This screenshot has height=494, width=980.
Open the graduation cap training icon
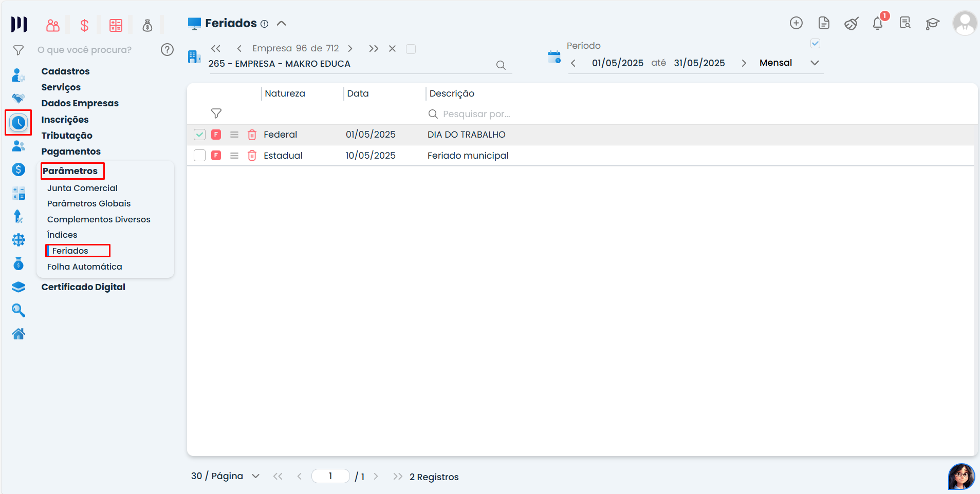[932, 24]
